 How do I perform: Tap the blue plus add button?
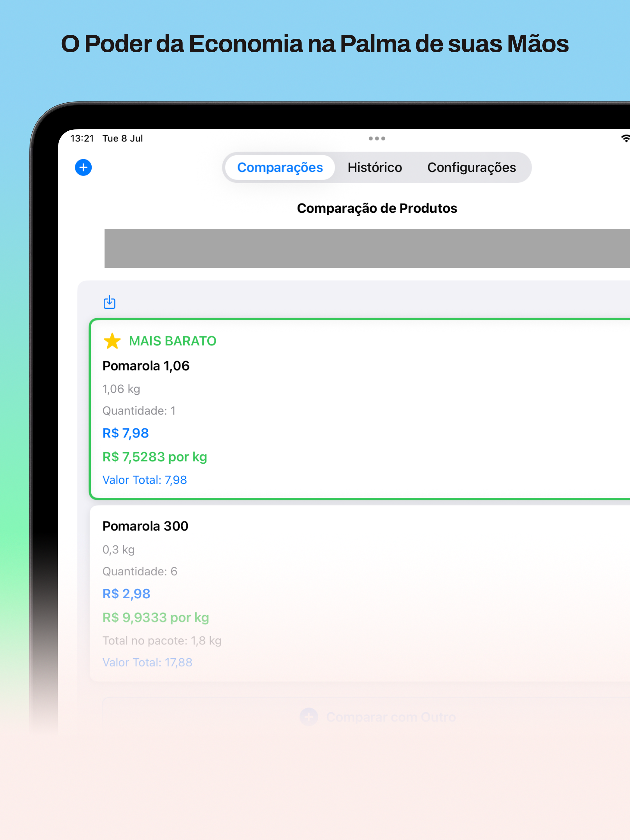83,168
